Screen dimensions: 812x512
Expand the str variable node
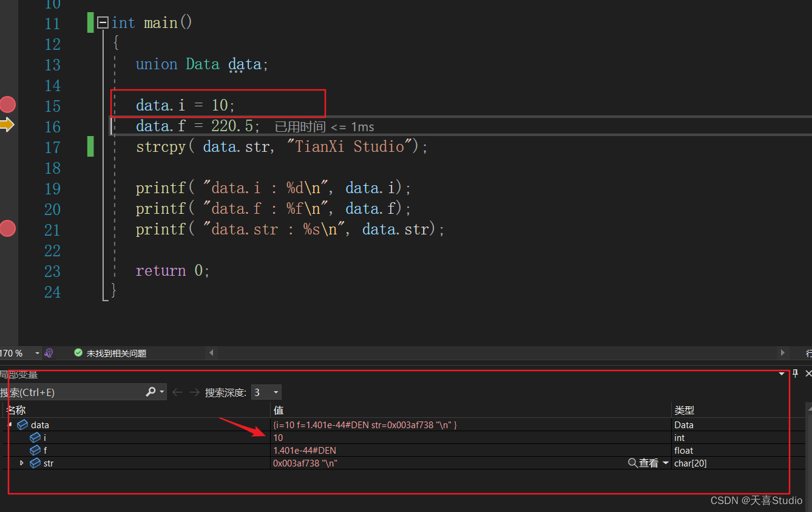click(x=22, y=463)
